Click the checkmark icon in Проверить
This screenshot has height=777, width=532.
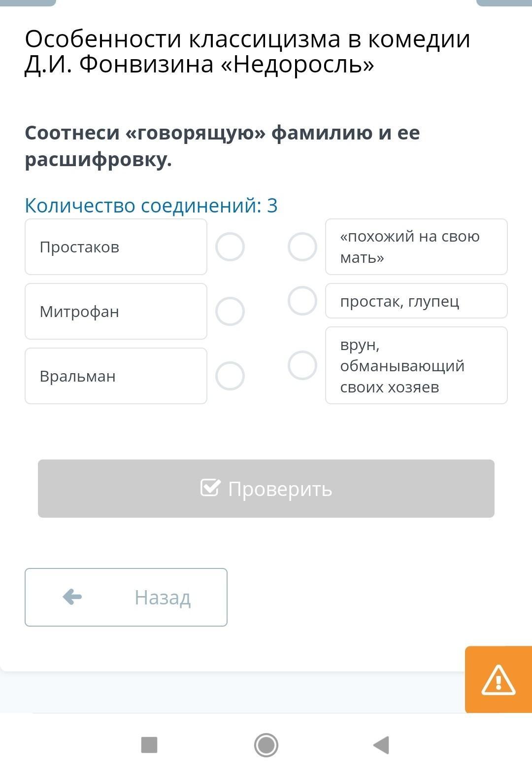coord(210,488)
